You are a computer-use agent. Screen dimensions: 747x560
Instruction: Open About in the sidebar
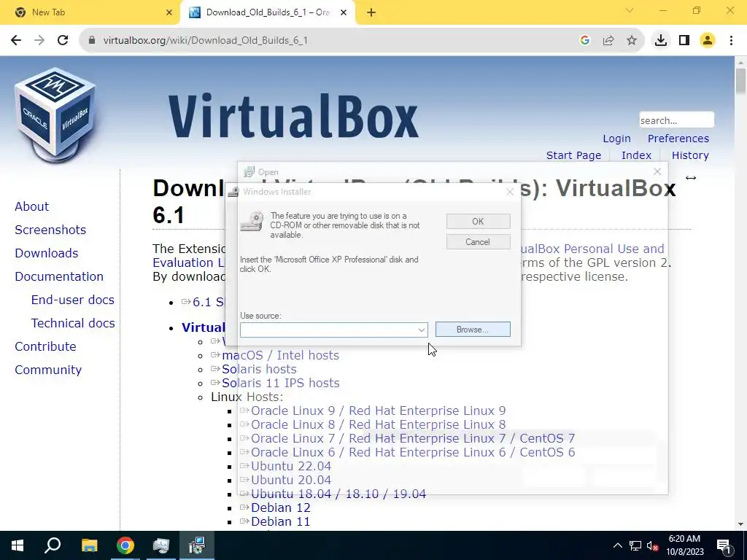pyautogui.click(x=31, y=206)
